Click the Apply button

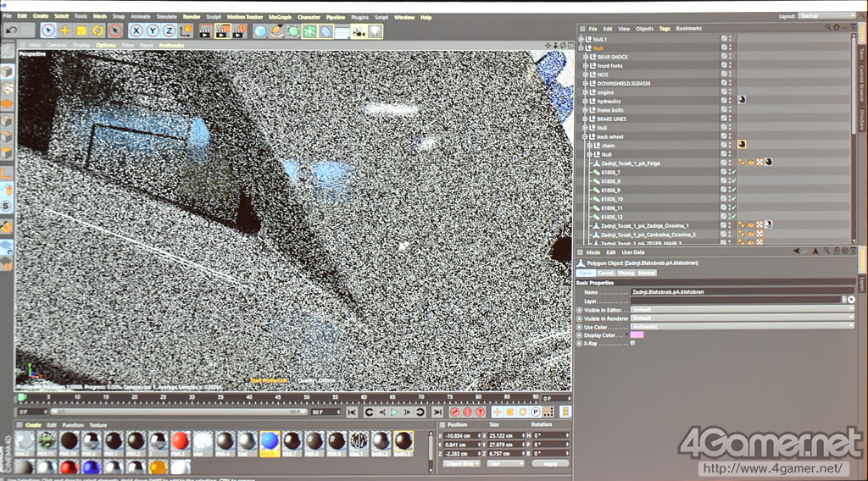pyautogui.click(x=550, y=463)
